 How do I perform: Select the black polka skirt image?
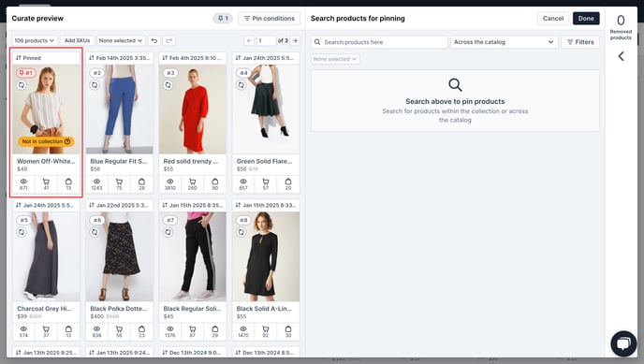[x=120, y=256]
